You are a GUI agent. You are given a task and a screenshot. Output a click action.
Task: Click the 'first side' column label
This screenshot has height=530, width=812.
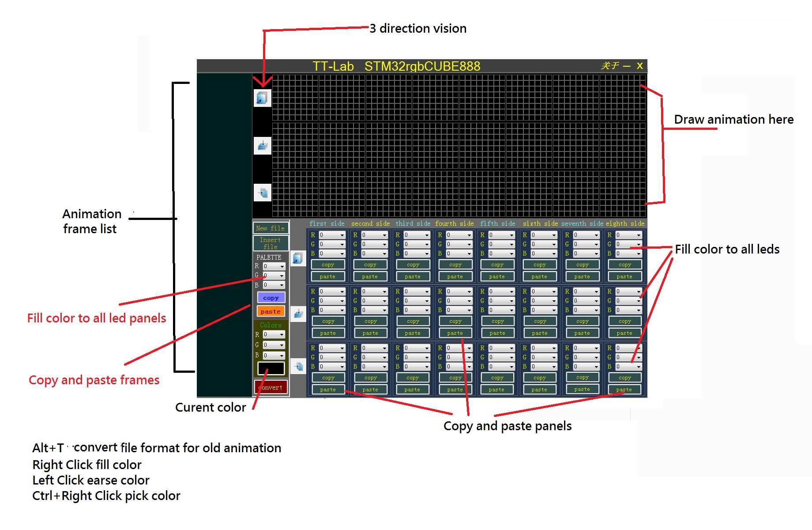(327, 223)
